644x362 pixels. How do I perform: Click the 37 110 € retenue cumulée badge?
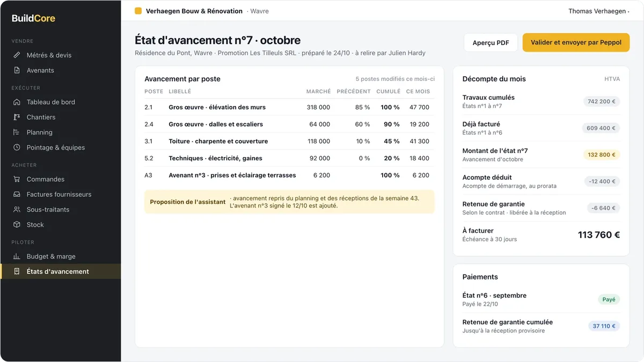604,326
